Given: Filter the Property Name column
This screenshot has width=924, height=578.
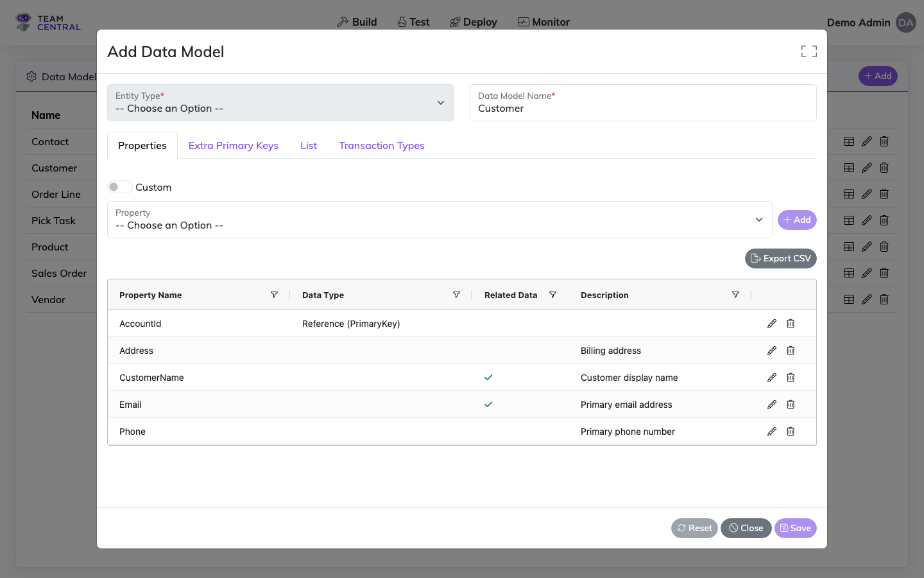Looking at the screenshot, I should coord(274,295).
